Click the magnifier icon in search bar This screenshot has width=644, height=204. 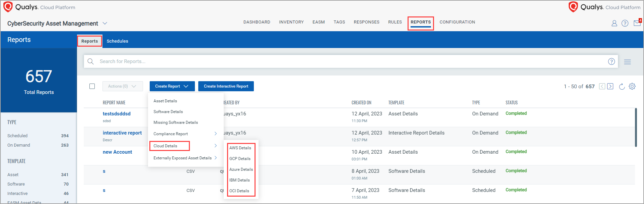90,61
